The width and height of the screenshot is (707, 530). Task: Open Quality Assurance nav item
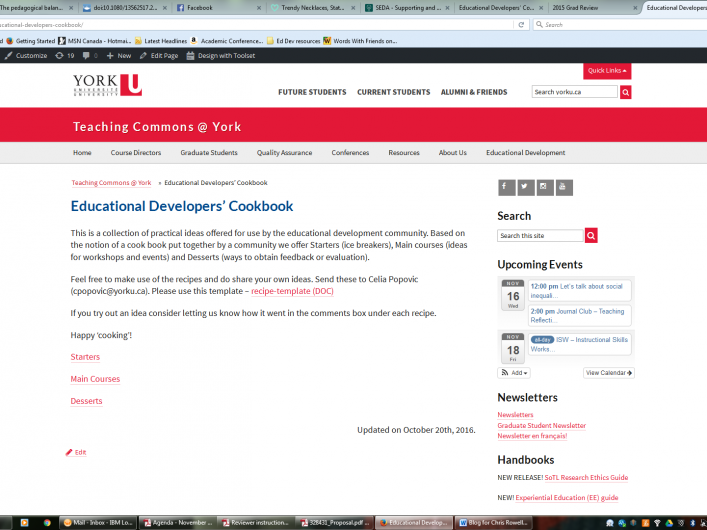285,153
